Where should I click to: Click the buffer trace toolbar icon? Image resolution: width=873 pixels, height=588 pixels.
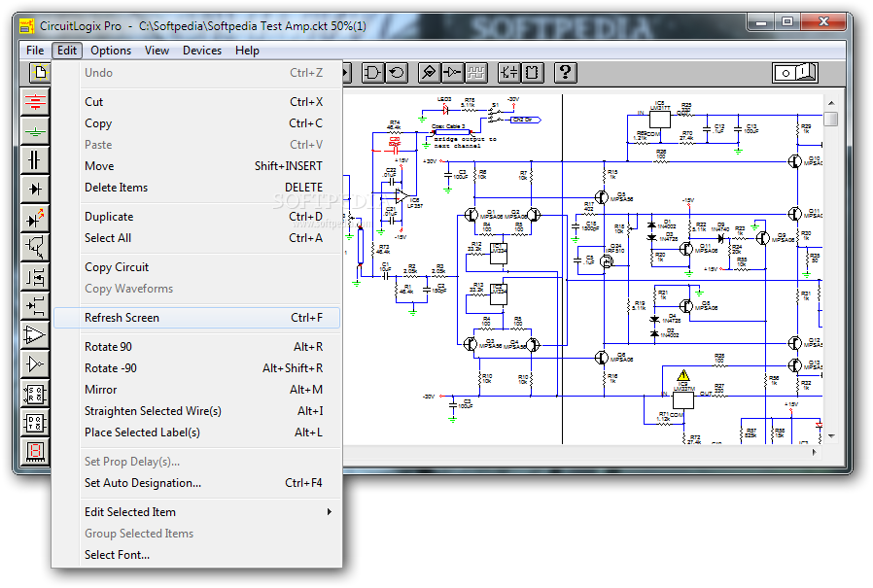pyautogui.click(x=452, y=72)
